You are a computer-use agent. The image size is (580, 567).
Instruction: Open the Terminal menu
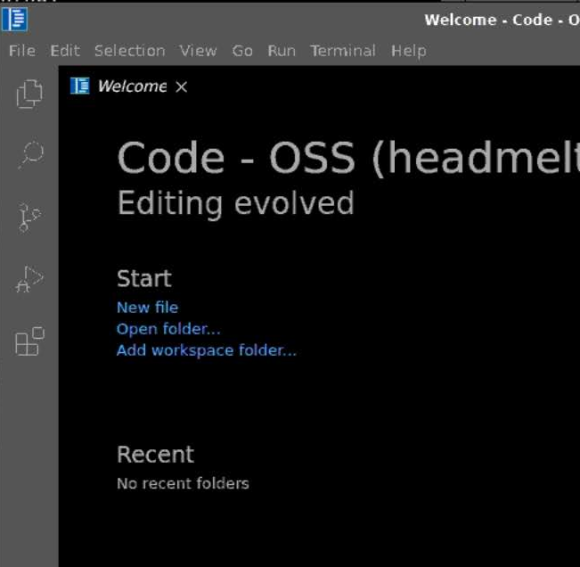pos(343,51)
